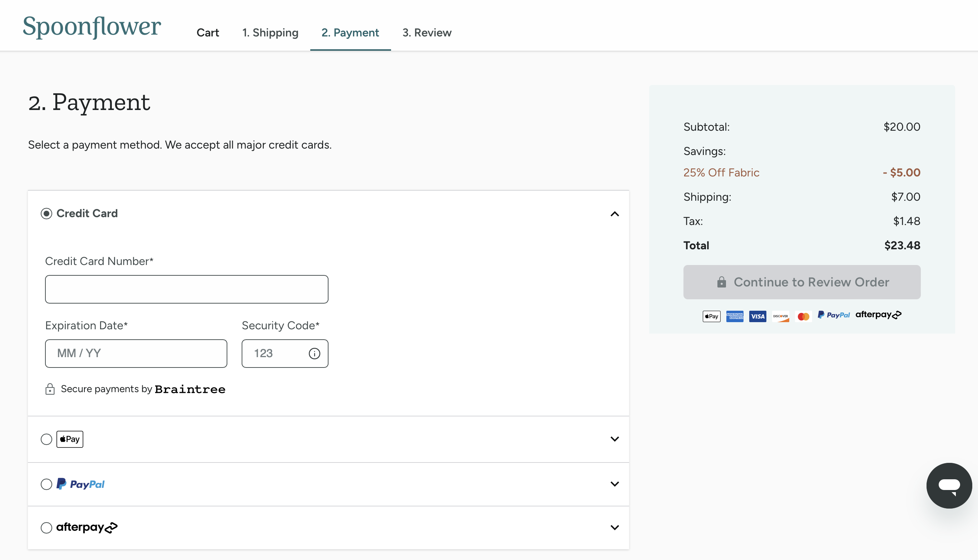
Task: Open the Spoonflower homepage via the logo
Action: pyautogui.click(x=92, y=26)
